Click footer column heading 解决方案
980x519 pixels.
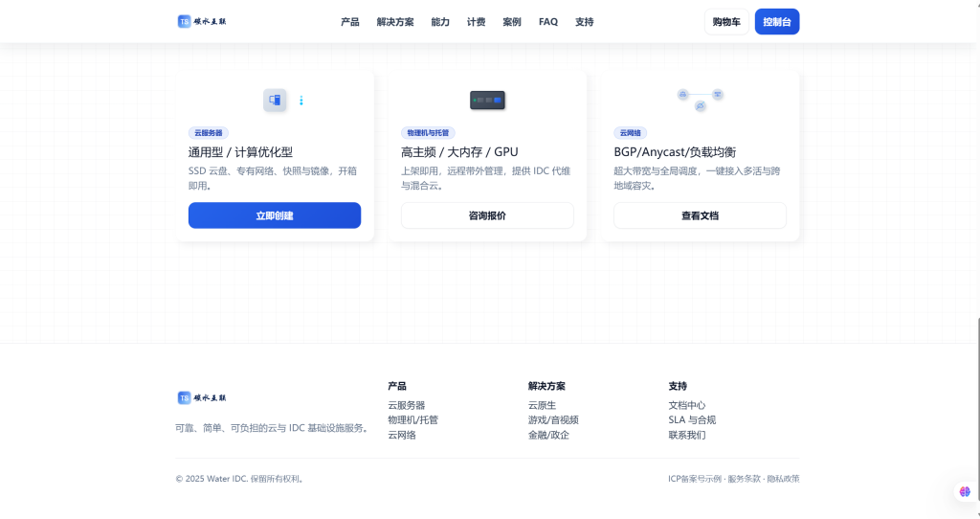click(546, 386)
